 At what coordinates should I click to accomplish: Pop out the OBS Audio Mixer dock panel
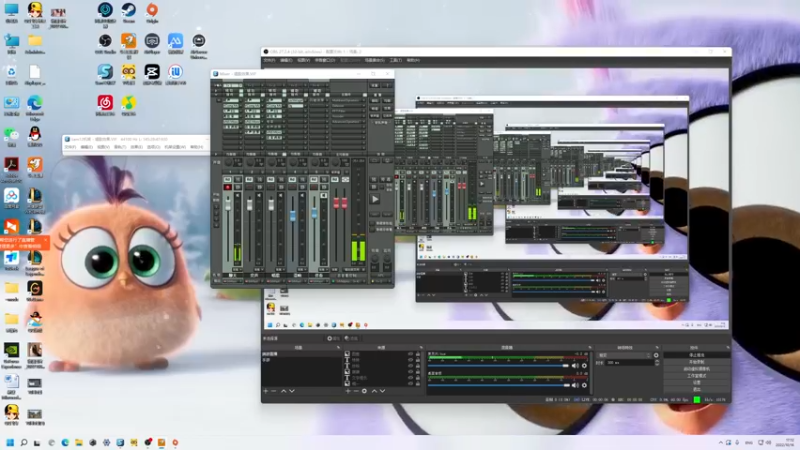pyautogui.click(x=590, y=347)
